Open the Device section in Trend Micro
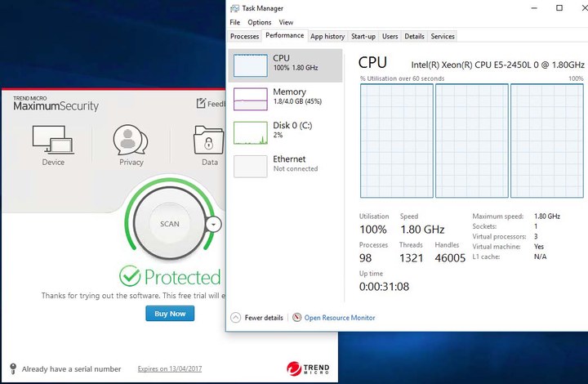The width and height of the screenshot is (588, 384). coord(53,145)
